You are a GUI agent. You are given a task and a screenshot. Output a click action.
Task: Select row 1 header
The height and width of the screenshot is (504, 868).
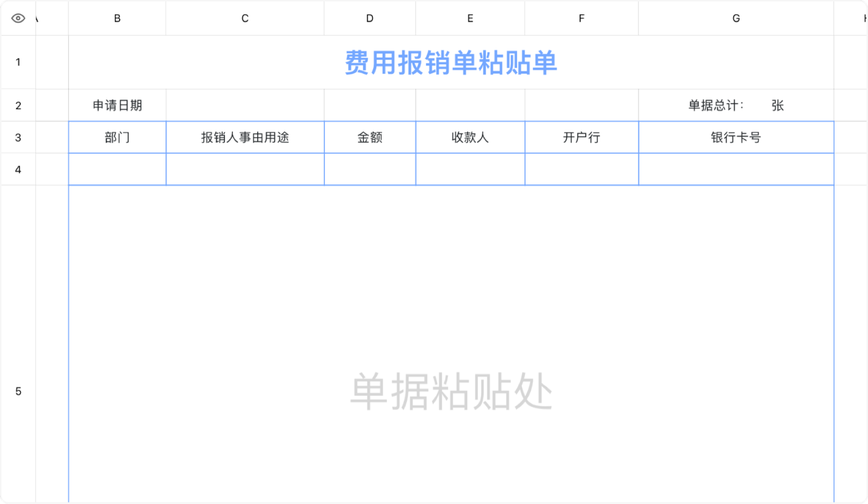click(x=18, y=62)
